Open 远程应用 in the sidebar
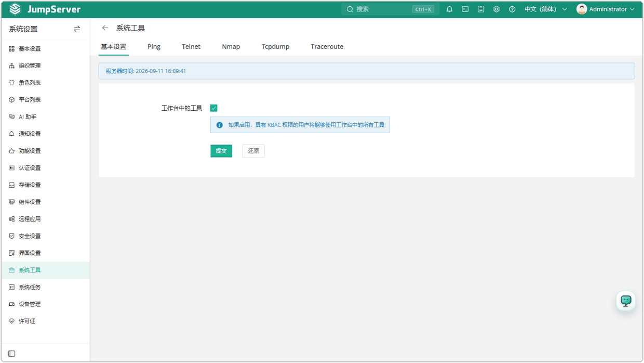 point(45,219)
